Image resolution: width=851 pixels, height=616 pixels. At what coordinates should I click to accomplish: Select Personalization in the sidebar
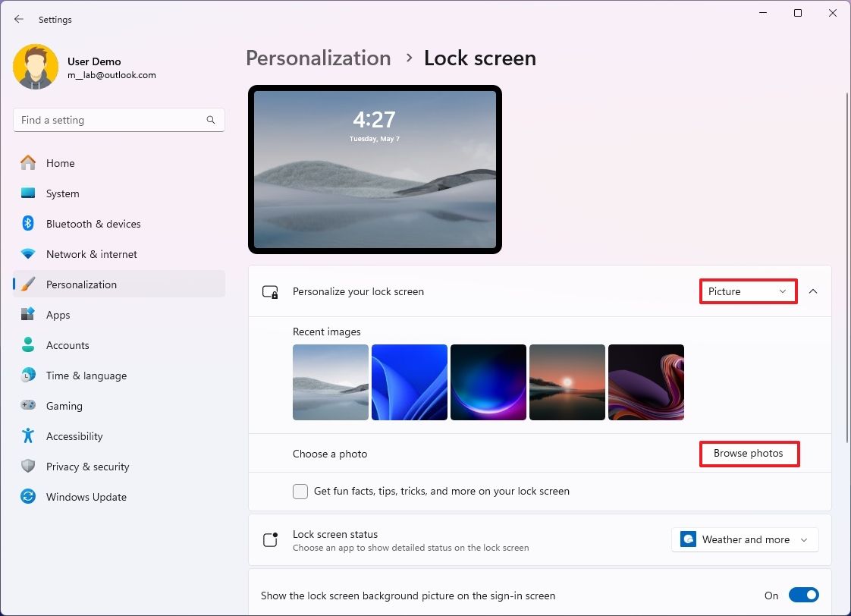(x=81, y=284)
